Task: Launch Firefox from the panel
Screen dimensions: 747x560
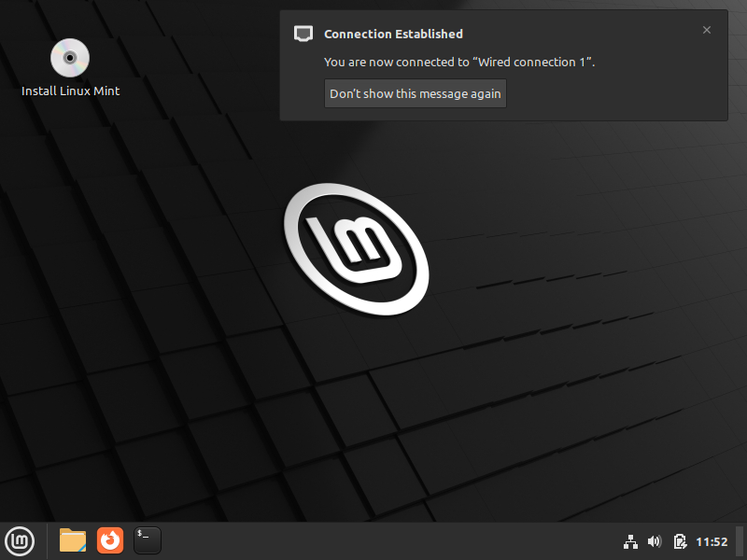Action: (110, 540)
